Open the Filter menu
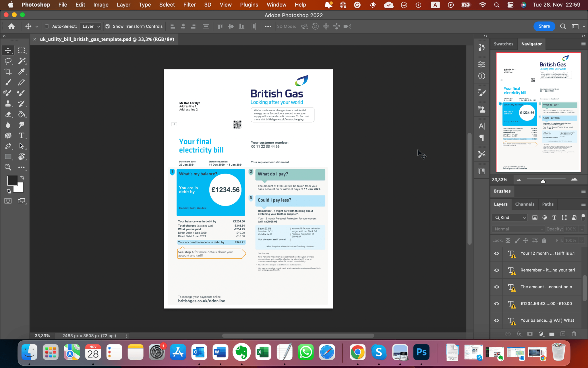Image resolution: width=588 pixels, height=368 pixels. (189, 5)
